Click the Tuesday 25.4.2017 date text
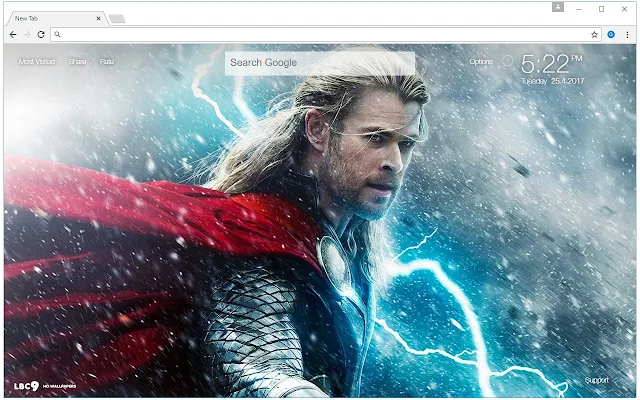 [552, 81]
